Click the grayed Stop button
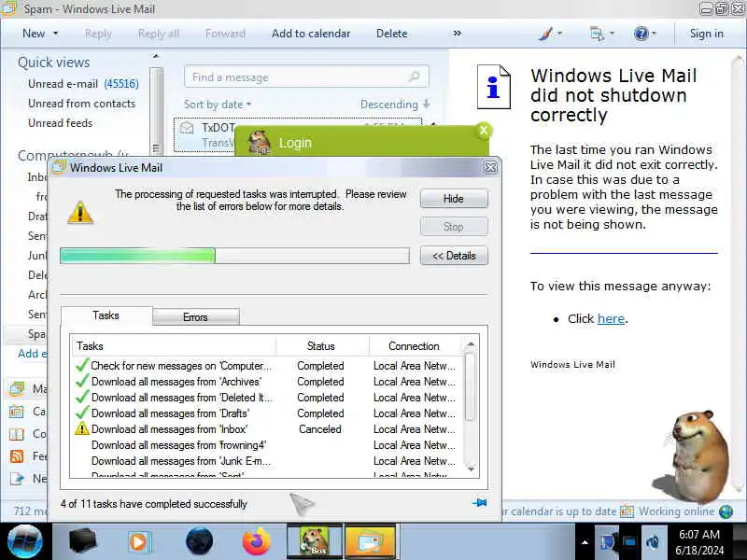Viewport: 747px width, 560px height. coord(454,227)
